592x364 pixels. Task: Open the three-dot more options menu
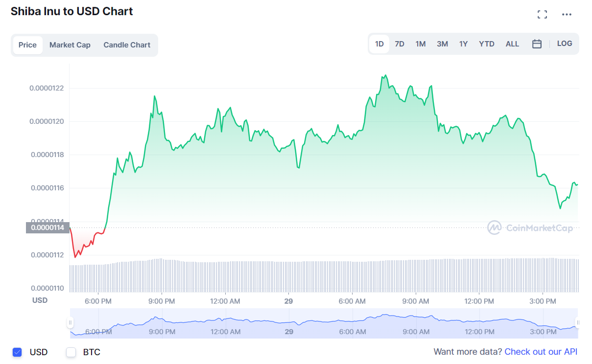567,15
